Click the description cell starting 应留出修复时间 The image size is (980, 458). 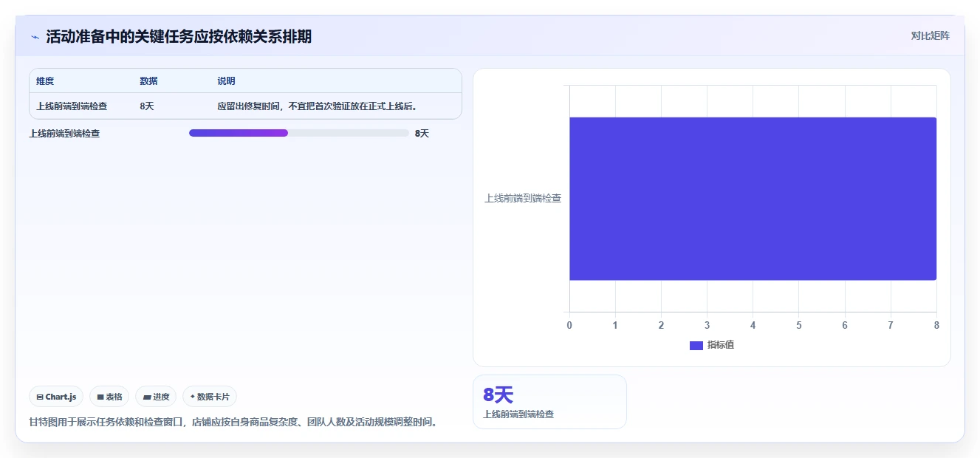pyautogui.click(x=318, y=106)
